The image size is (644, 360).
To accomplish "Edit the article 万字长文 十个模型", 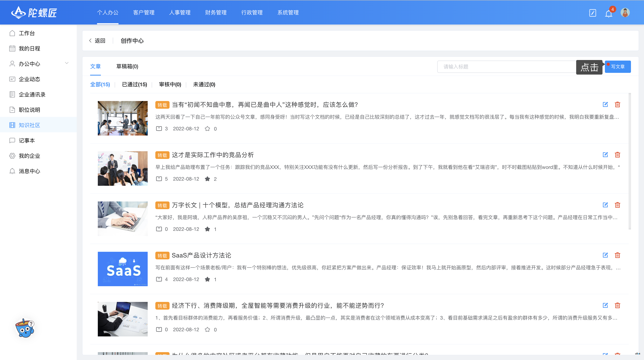I will tap(605, 205).
